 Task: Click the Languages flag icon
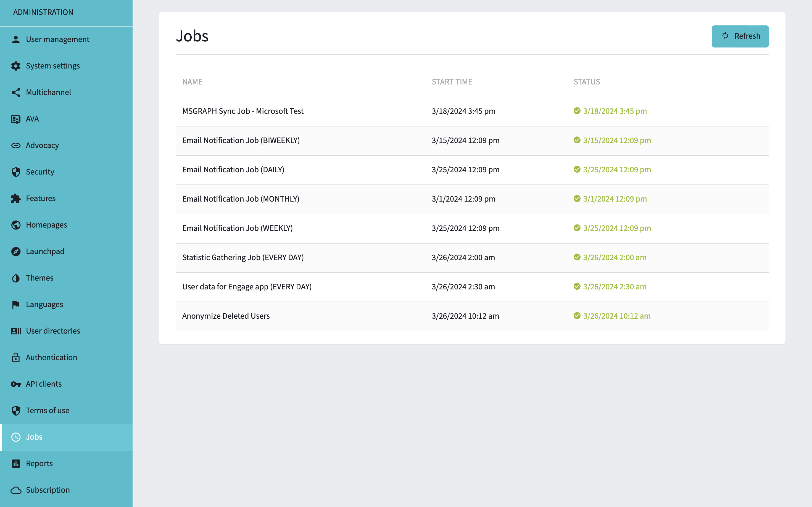pos(16,305)
